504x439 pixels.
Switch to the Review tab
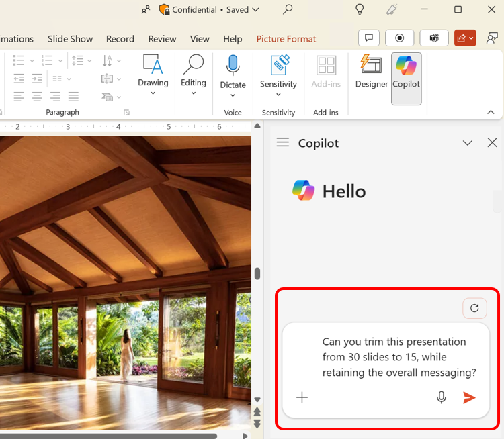click(162, 39)
